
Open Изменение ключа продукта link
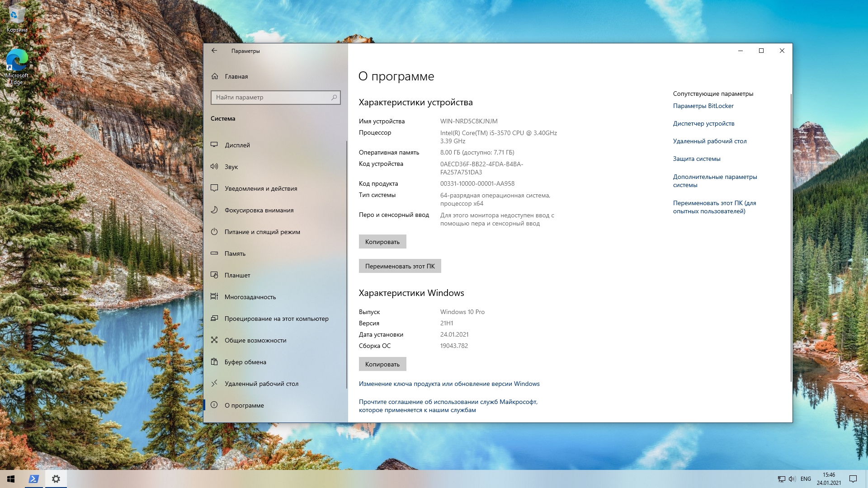coord(449,384)
